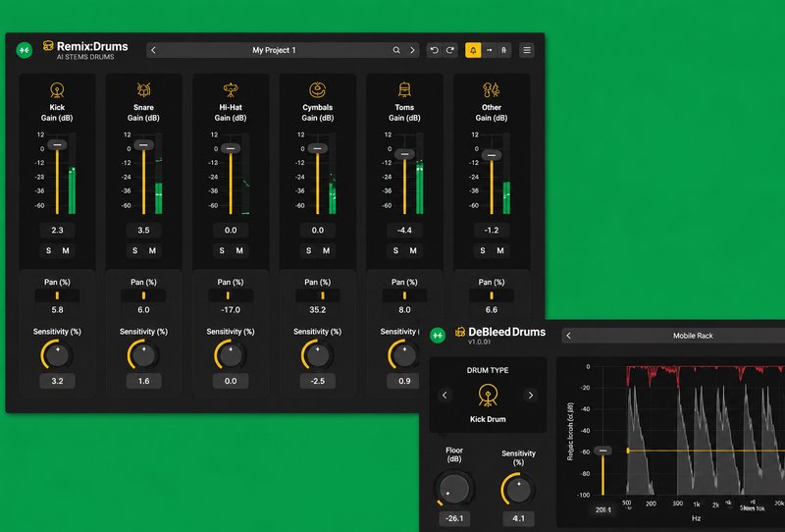Solo the Toms channel
Viewport: 785px width, 532px height.
[395, 250]
